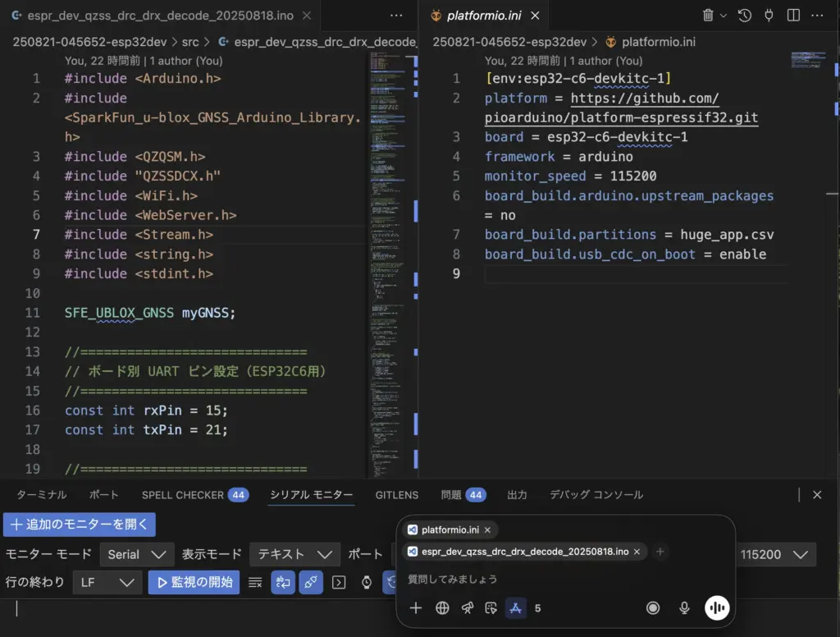Image resolution: width=840 pixels, height=637 pixels.
Task: Click breadcrumb 250821-045652-esp32dev in left editor
Action: (x=89, y=42)
